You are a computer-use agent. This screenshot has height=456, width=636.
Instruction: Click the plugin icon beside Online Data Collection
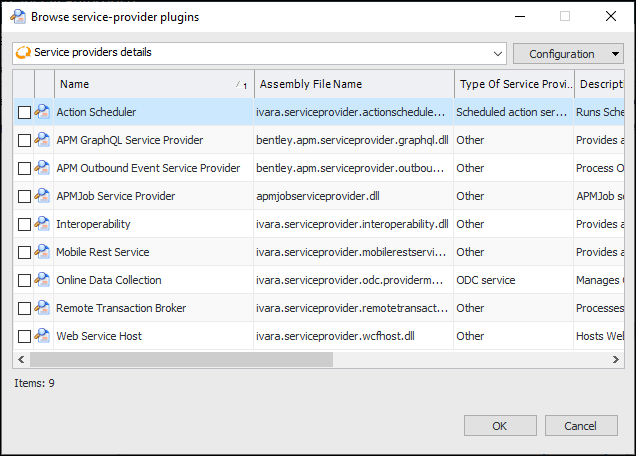(x=43, y=280)
